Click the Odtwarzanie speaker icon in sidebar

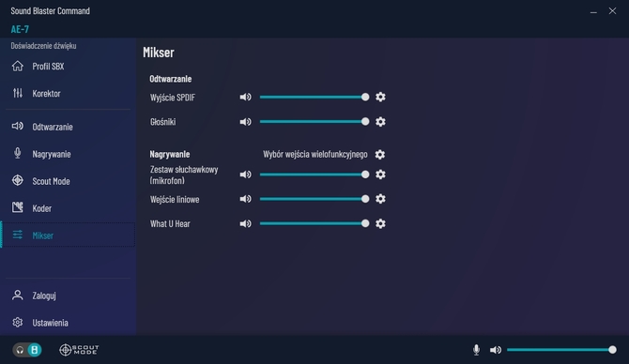click(18, 127)
